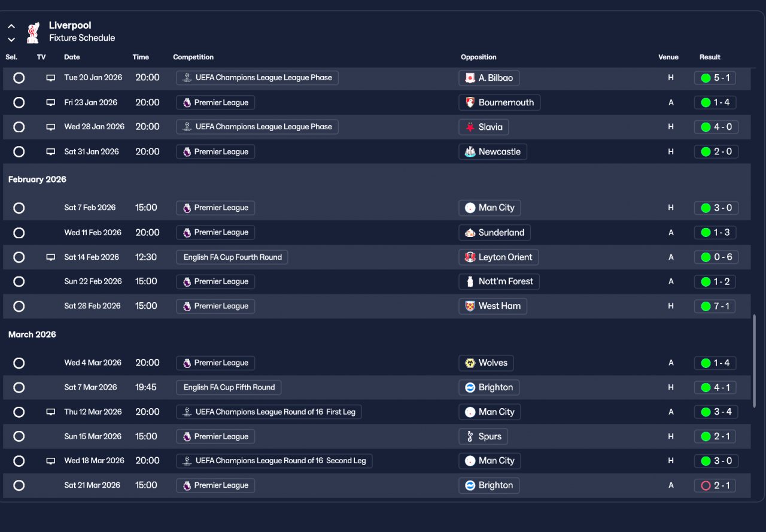
Task: Click the A. Bilbao club badge
Action: [470, 78]
